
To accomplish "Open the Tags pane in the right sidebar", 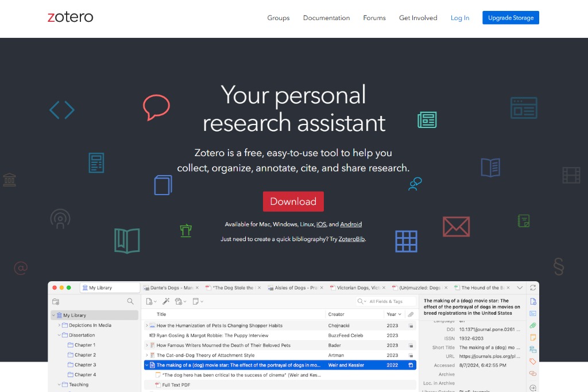I will (533, 361).
